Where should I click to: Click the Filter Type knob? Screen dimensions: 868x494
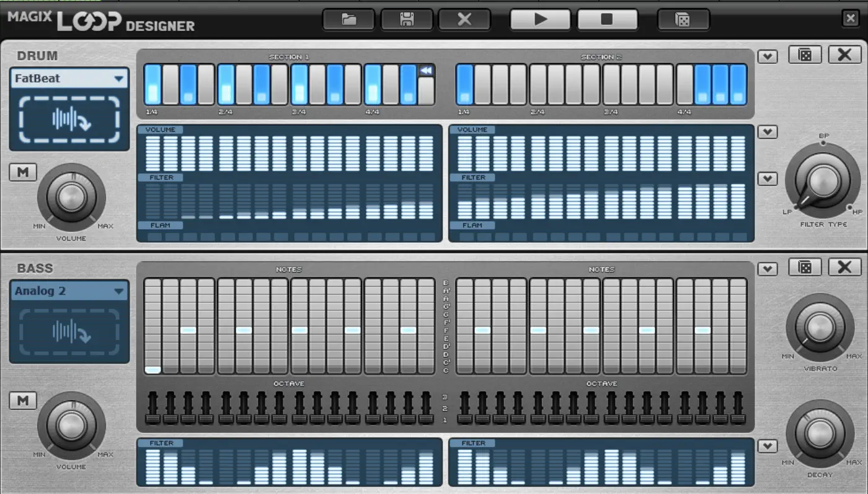[821, 180]
